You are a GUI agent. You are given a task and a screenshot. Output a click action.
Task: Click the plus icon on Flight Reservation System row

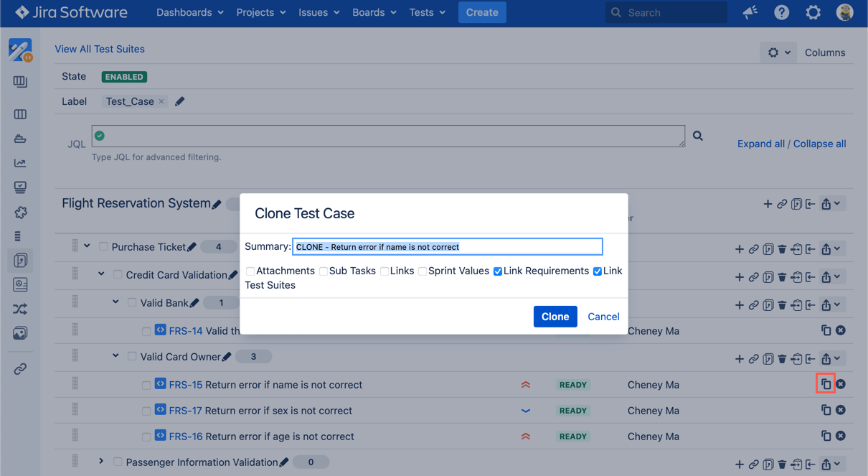pos(768,205)
